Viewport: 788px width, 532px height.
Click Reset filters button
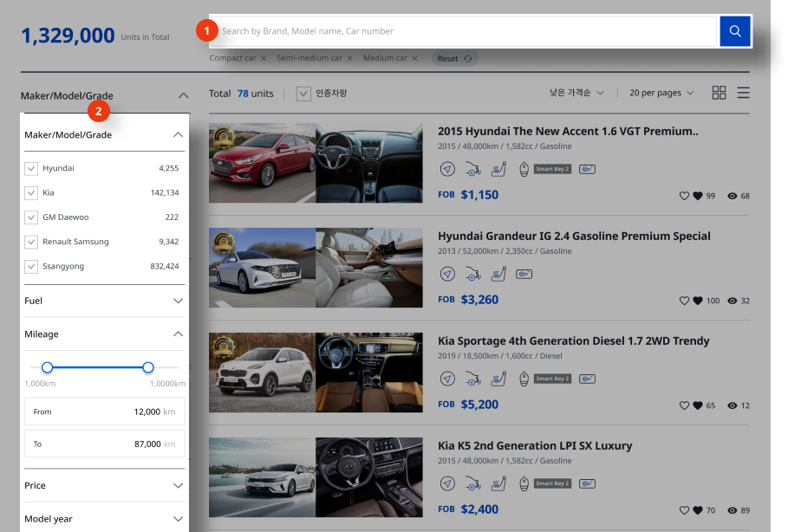[x=455, y=59]
